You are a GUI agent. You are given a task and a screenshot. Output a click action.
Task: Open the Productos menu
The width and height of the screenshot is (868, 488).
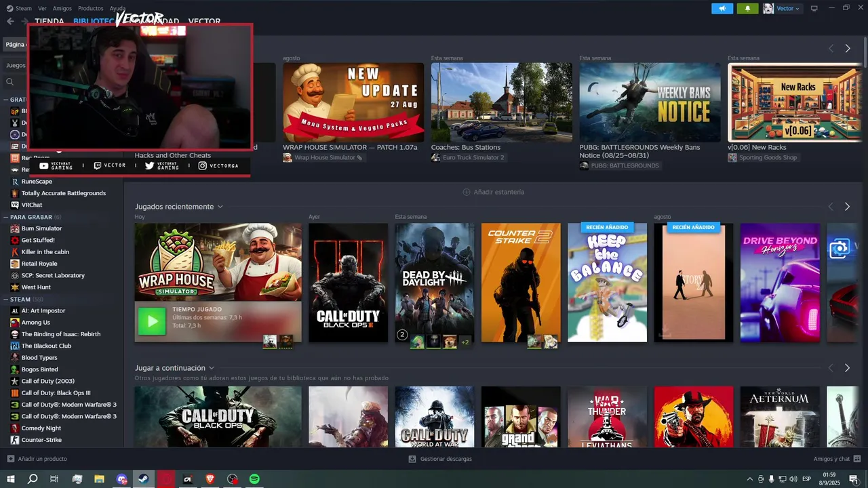(x=91, y=8)
